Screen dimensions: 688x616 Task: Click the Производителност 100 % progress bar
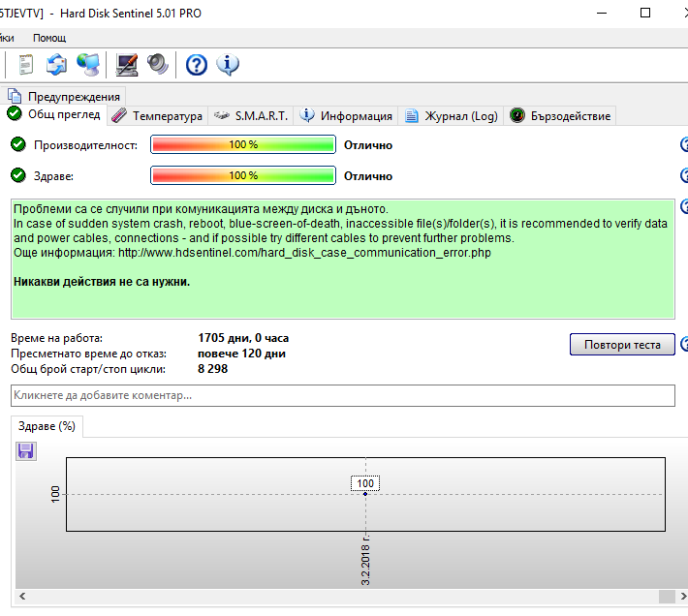(x=243, y=144)
